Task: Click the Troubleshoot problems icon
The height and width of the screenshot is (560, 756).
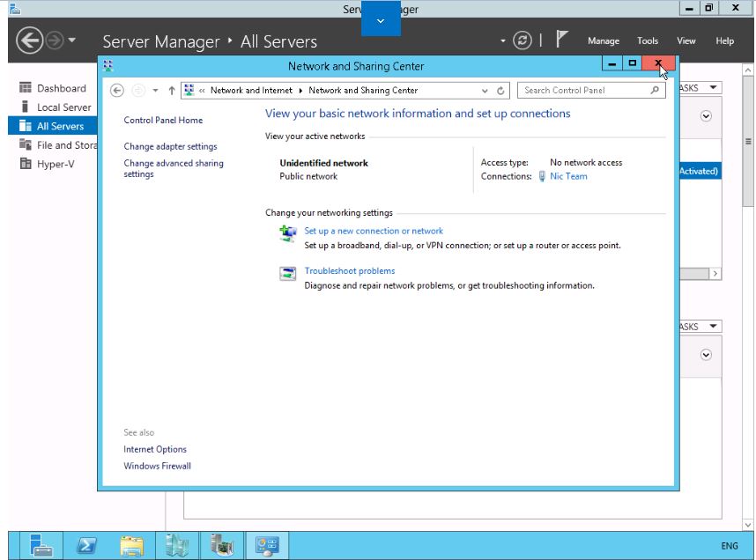Action: pyautogui.click(x=288, y=275)
